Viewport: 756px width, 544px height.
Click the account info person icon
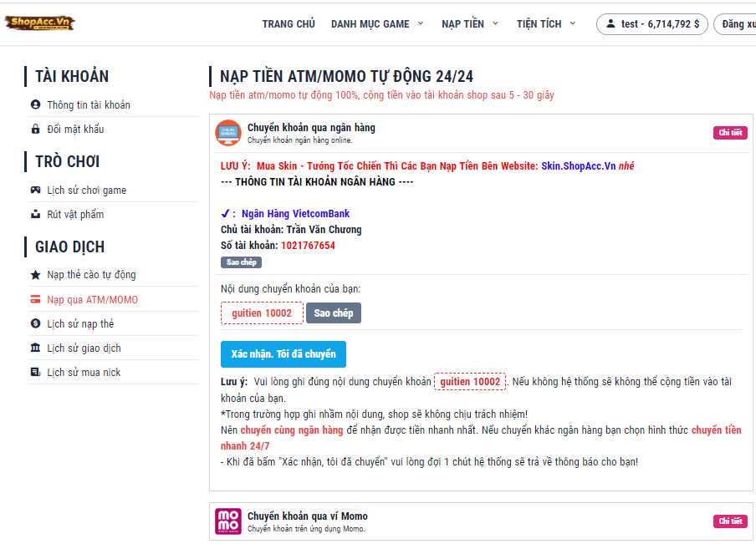tap(35, 104)
